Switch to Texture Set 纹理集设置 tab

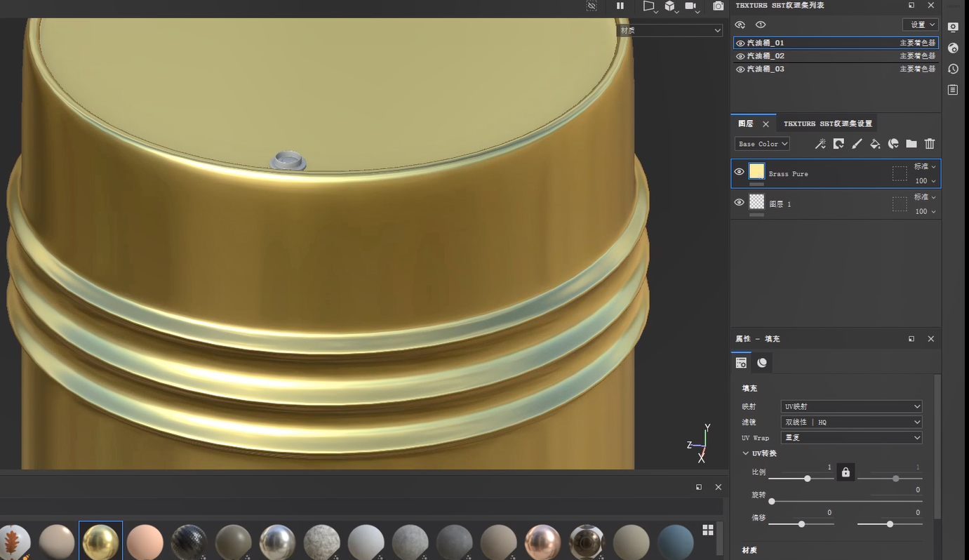click(827, 124)
